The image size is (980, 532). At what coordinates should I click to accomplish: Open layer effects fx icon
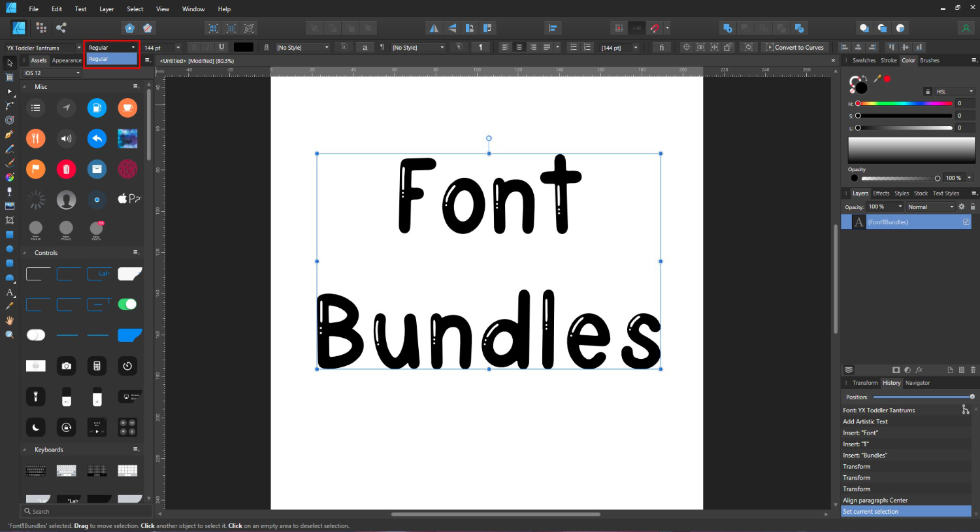pyautogui.click(x=919, y=370)
